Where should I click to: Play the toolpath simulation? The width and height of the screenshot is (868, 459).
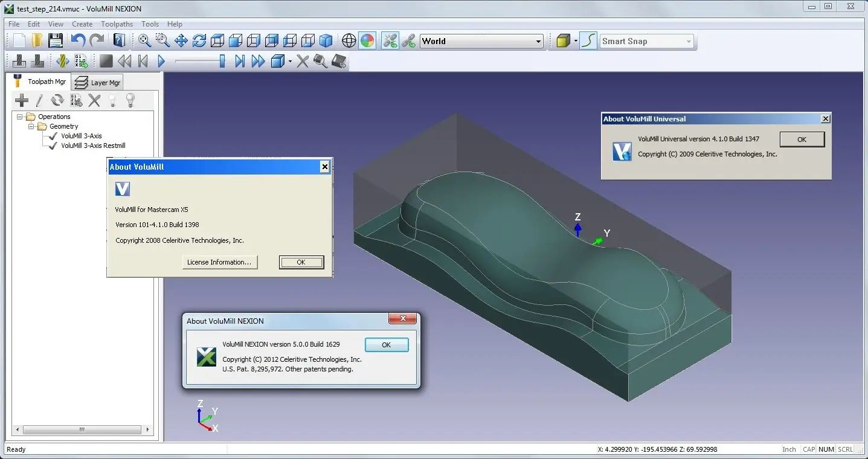[x=161, y=61]
